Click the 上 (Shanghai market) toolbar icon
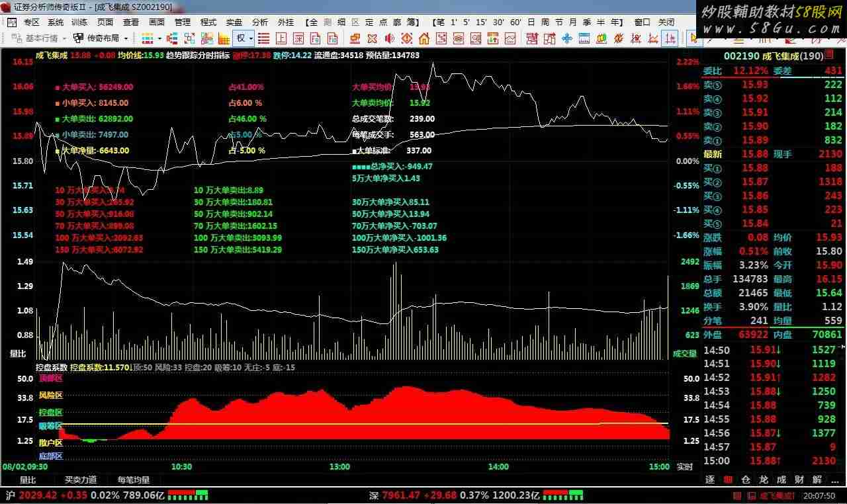Screen dimensions: 847x504 click(281, 38)
